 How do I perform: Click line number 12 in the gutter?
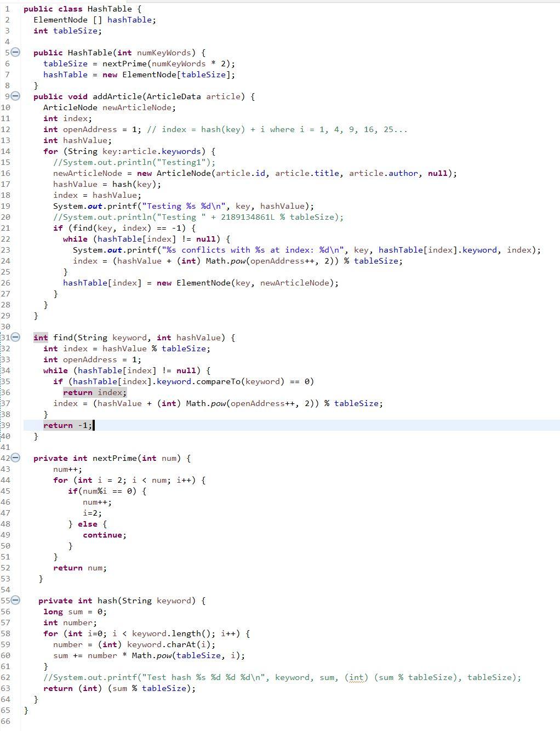[x=5, y=129]
